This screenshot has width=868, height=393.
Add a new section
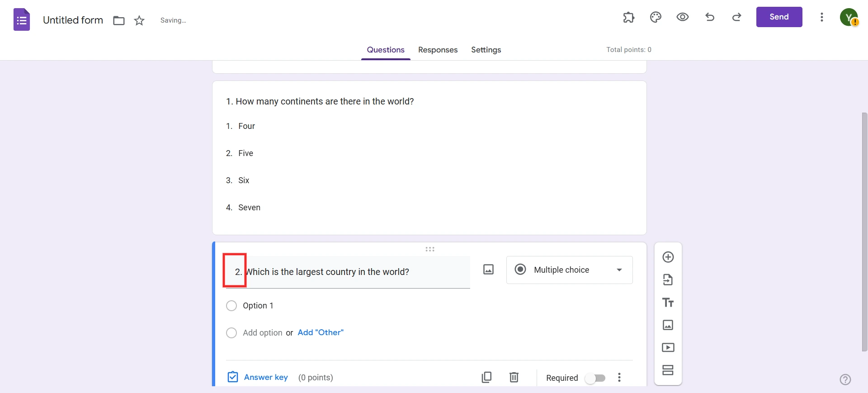(x=668, y=370)
